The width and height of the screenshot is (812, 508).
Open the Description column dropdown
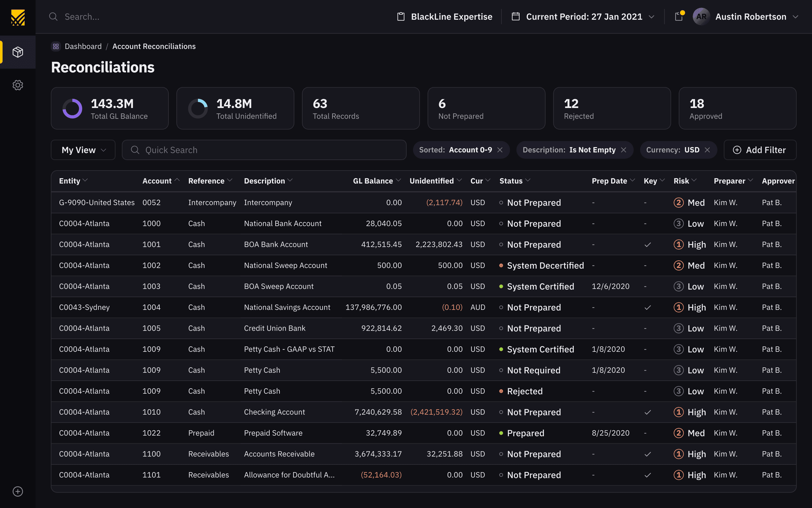pos(290,180)
